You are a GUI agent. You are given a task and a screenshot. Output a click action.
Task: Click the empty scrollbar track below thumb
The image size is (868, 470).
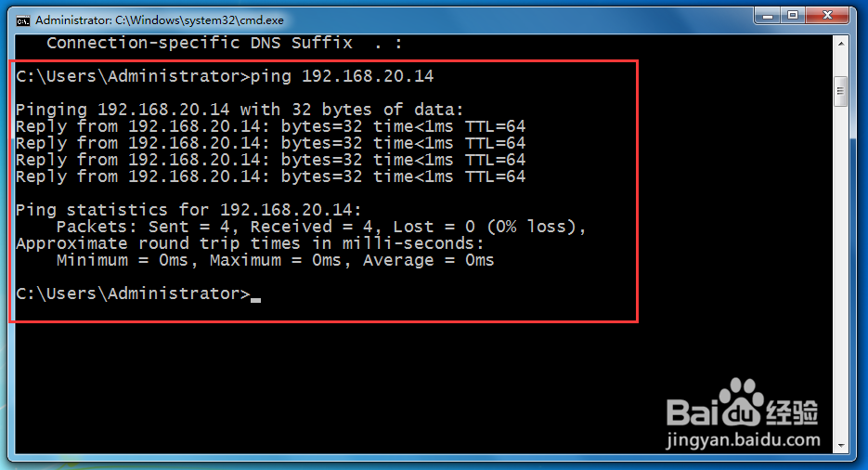[x=841, y=279]
